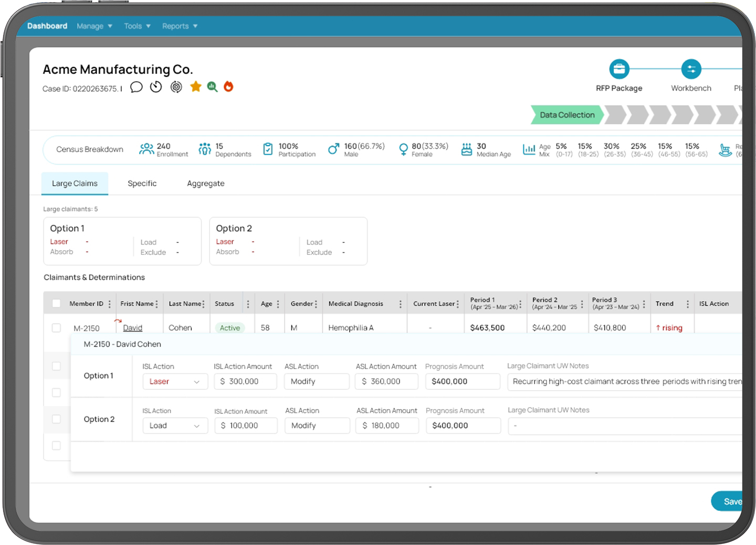
Task: Switch to the Specific tab
Action: click(142, 184)
